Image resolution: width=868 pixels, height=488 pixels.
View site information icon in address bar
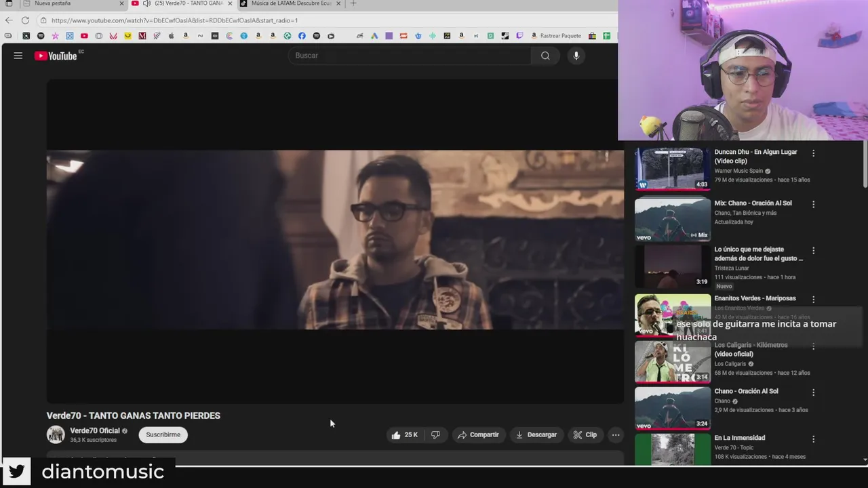43,20
